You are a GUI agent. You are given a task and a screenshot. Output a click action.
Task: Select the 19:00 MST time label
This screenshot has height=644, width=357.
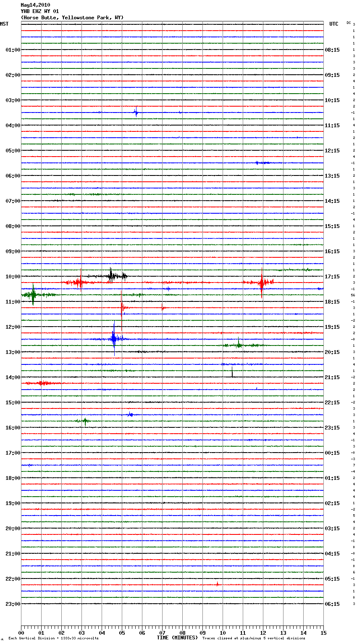[x=13, y=503]
